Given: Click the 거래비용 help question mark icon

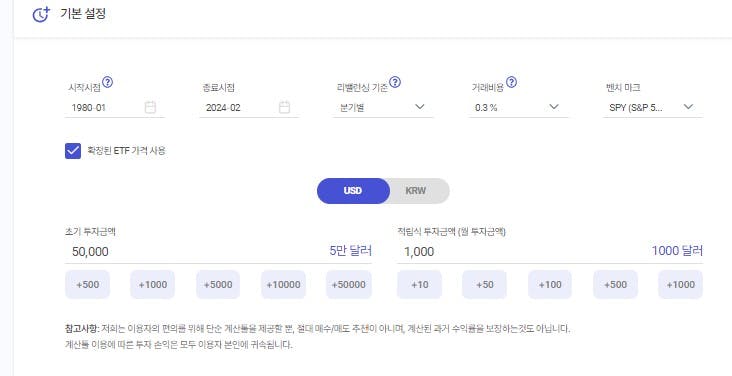Looking at the screenshot, I should point(512,83).
